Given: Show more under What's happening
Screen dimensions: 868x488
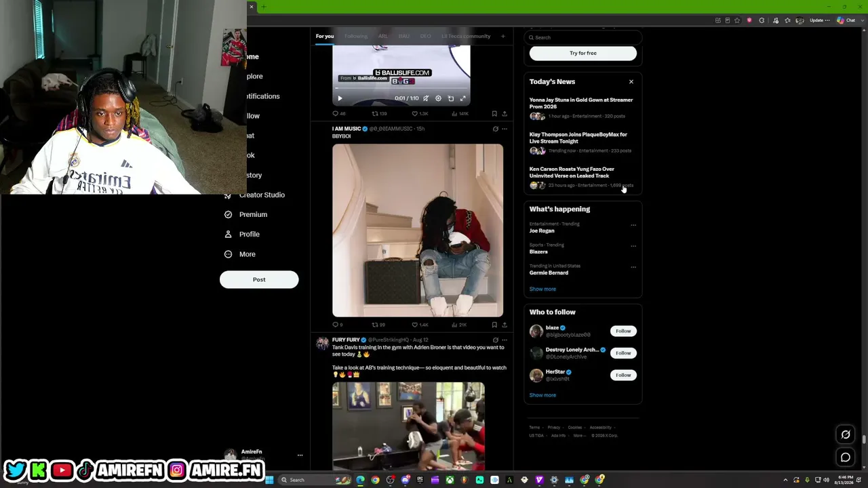Looking at the screenshot, I should click(x=542, y=289).
